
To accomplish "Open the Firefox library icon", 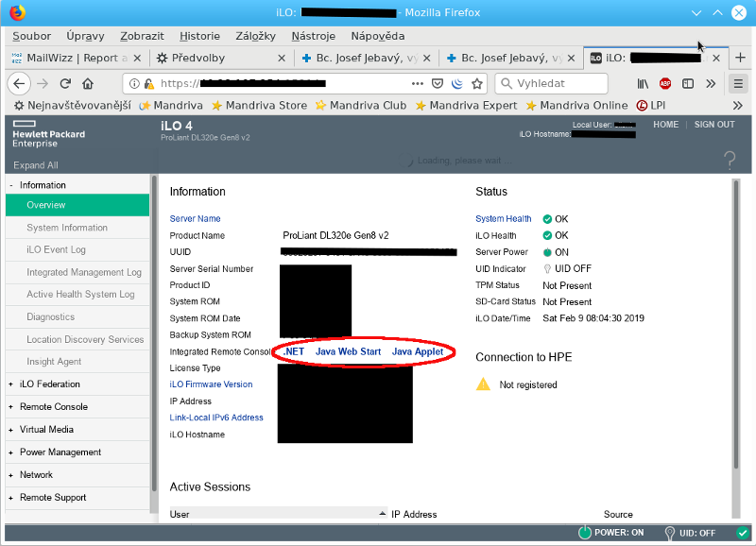I will pyautogui.click(x=643, y=84).
